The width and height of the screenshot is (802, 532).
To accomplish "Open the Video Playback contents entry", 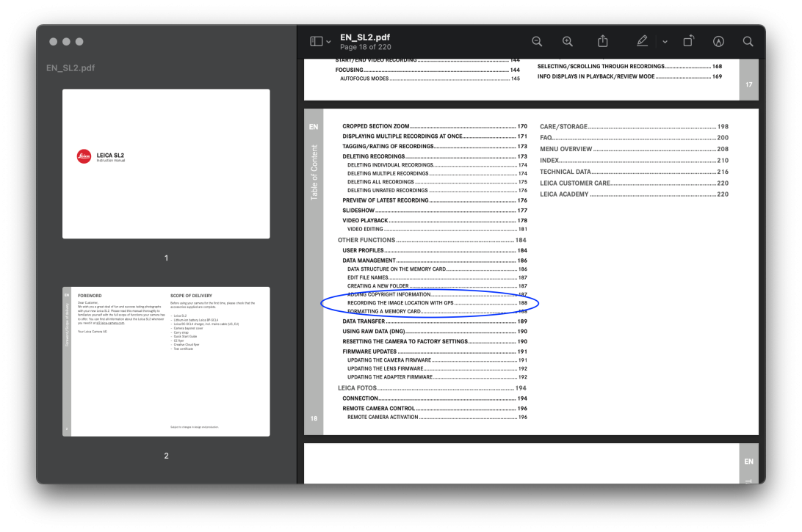I will 366,220.
